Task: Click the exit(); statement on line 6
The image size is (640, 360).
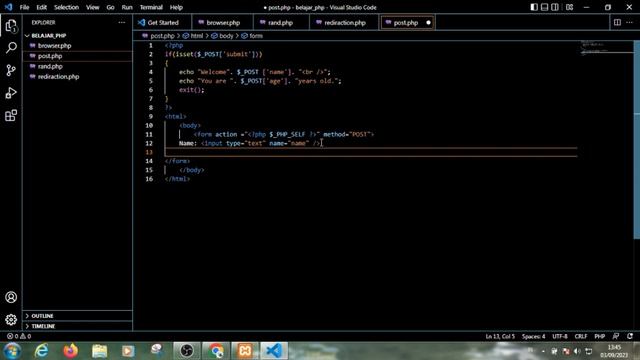Action: [x=191, y=90]
